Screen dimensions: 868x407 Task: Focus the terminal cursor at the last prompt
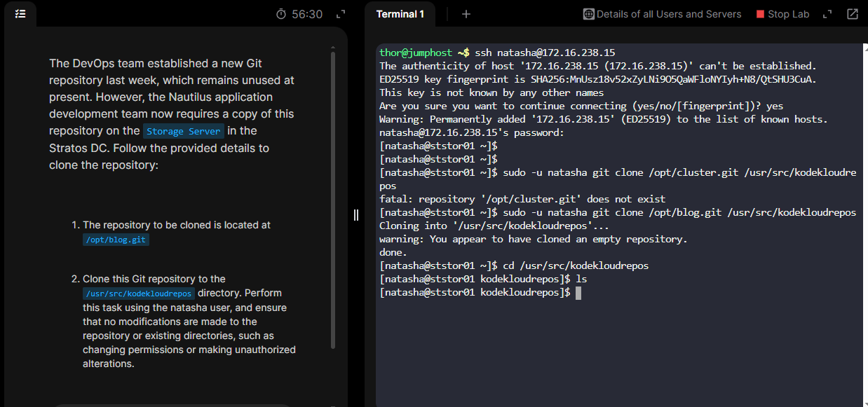point(578,293)
